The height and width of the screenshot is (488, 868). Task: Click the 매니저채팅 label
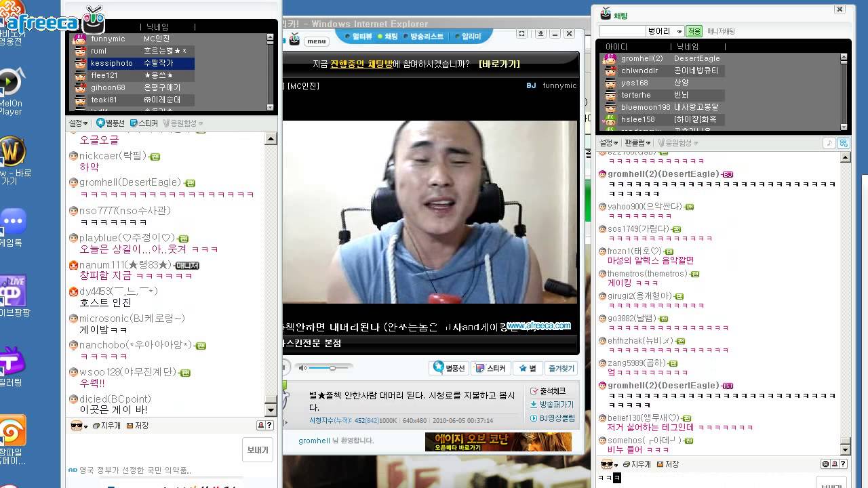tap(720, 31)
